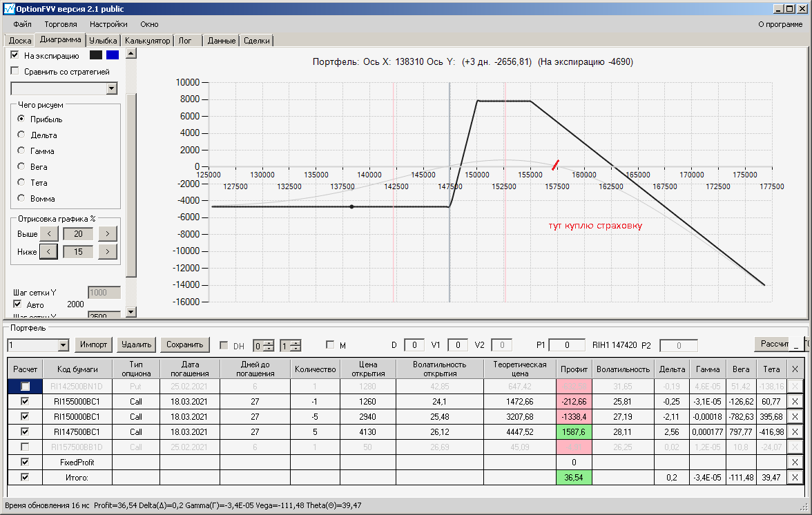Open the Торговля menu
This screenshot has width=812, height=515.
(61, 24)
